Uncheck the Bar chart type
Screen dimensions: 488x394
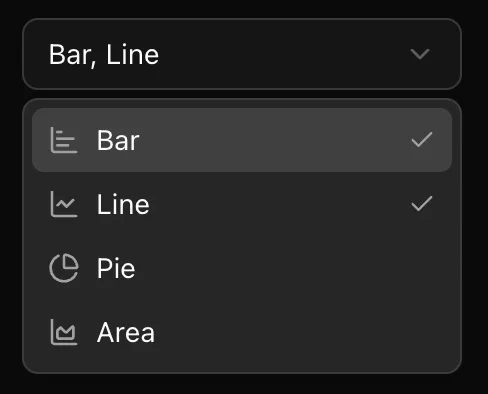(242, 140)
